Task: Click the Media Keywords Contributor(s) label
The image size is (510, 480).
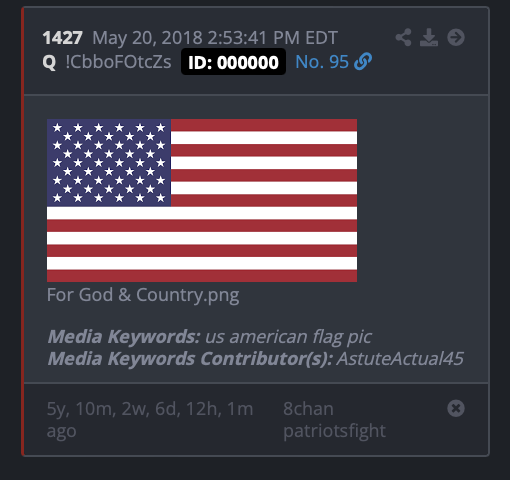Action: pos(190,359)
